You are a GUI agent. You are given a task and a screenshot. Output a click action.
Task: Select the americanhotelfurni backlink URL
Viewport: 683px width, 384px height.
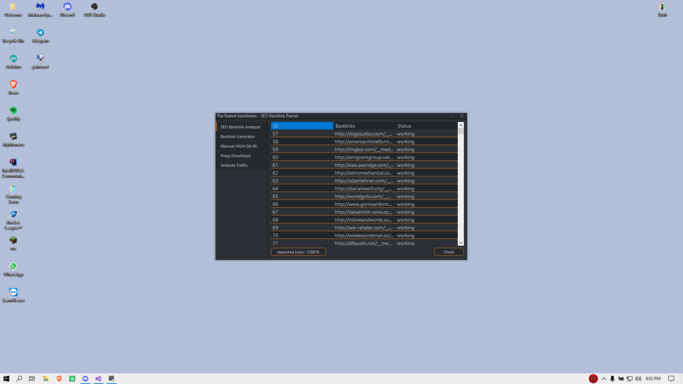[363, 141]
